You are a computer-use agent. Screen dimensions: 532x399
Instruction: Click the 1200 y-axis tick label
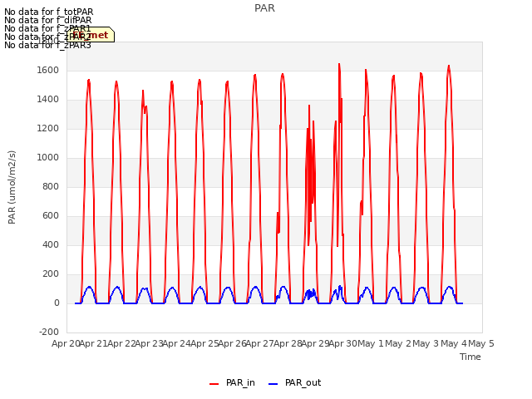click(48, 129)
